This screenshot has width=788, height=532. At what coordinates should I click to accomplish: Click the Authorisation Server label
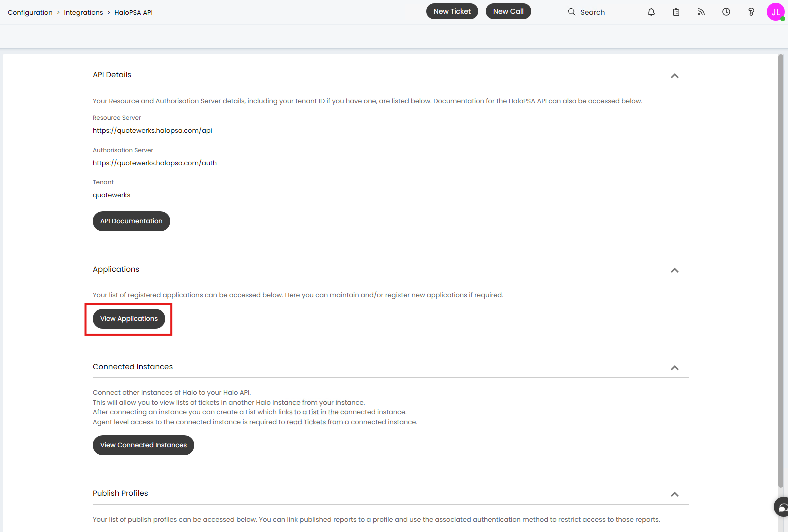[123, 150]
